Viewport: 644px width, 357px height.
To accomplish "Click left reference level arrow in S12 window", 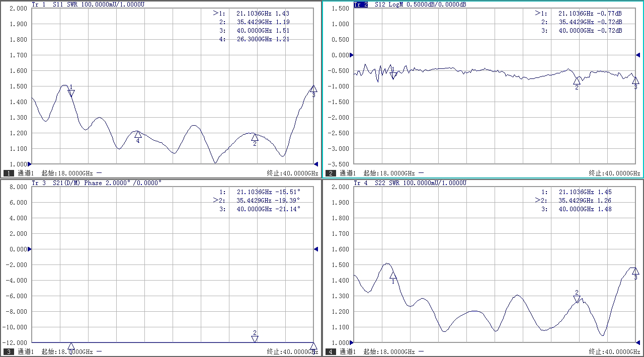I will (352, 55).
